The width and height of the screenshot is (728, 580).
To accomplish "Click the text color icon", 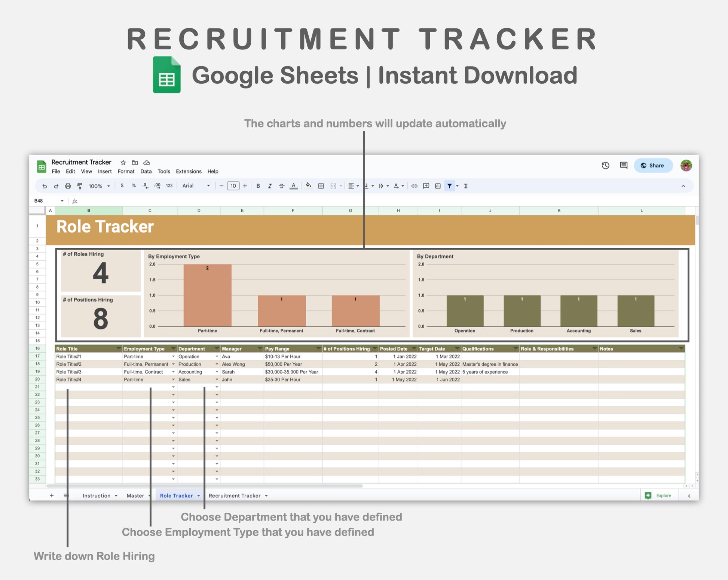I will tap(294, 186).
